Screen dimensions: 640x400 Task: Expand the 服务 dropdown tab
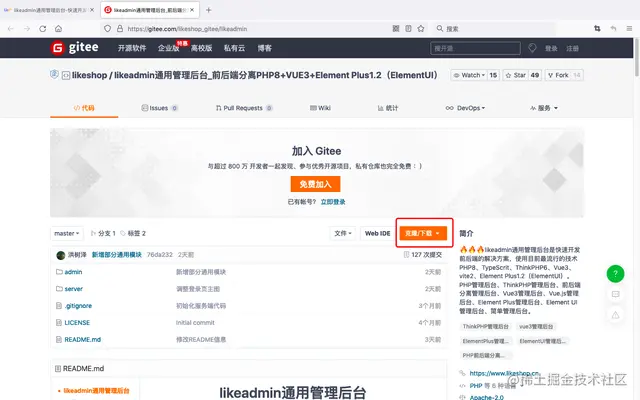pos(544,108)
